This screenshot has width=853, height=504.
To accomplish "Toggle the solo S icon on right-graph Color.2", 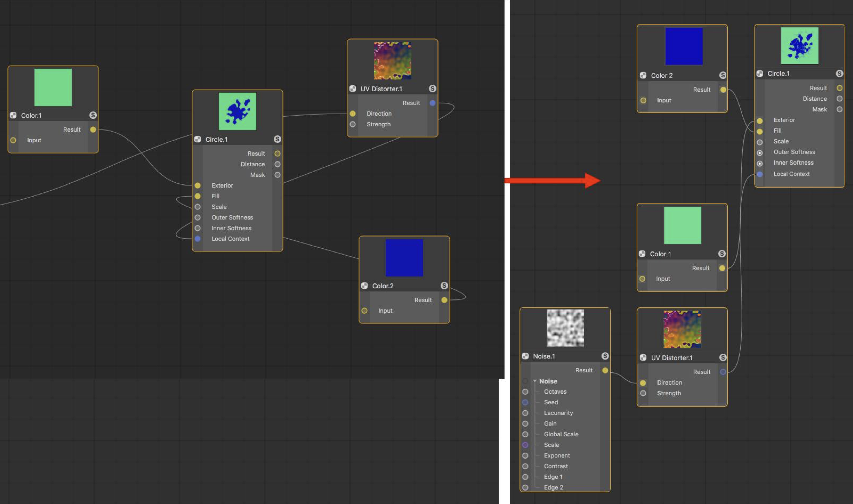I will [x=722, y=76].
